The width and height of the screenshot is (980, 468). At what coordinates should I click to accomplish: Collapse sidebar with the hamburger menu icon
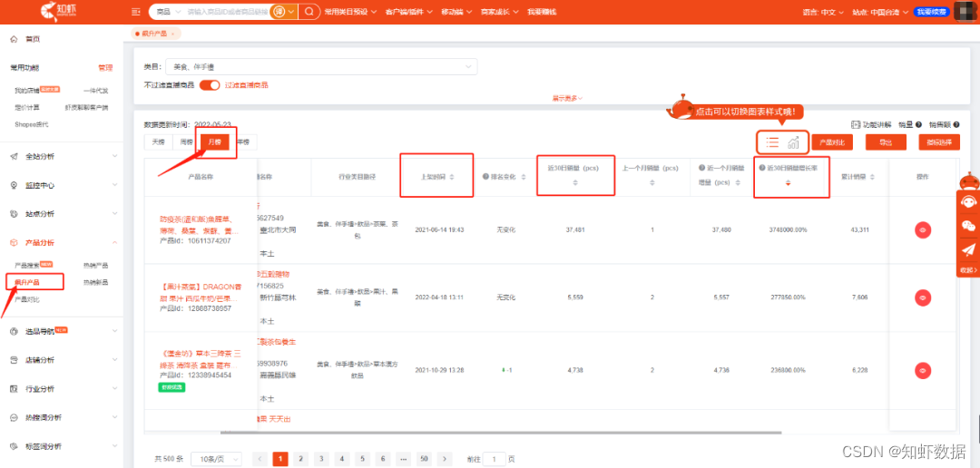tap(136, 12)
